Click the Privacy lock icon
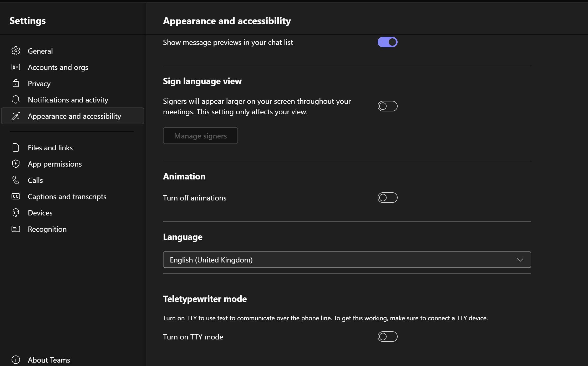588x366 pixels. (16, 83)
